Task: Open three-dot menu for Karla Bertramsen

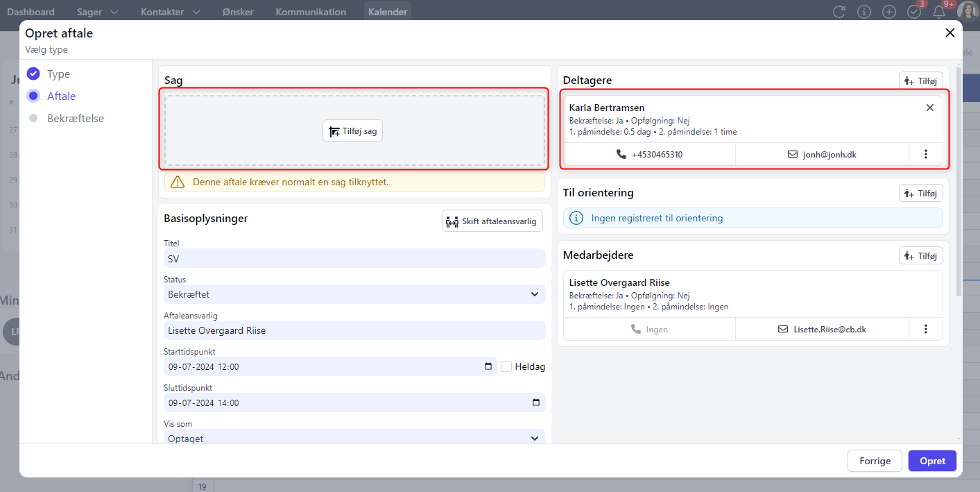Action: [x=926, y=154]
